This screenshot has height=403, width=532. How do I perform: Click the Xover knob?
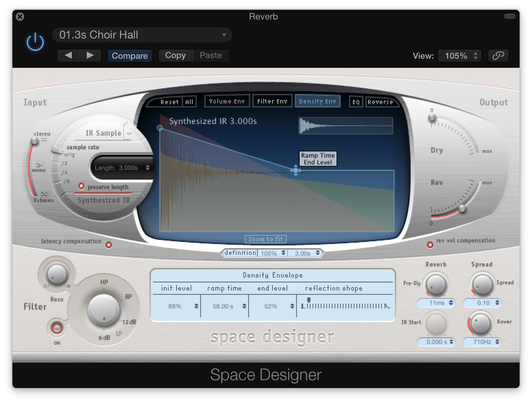tap(481, 324)
